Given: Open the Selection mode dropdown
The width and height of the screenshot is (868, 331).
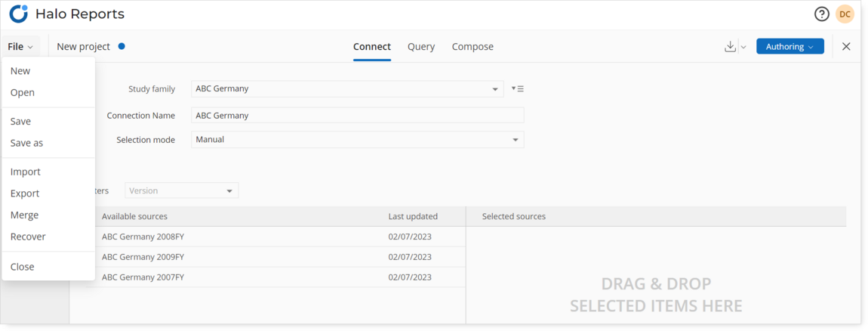Looking at the screenshot, I should pyautogui.click(x=357, y=140).
